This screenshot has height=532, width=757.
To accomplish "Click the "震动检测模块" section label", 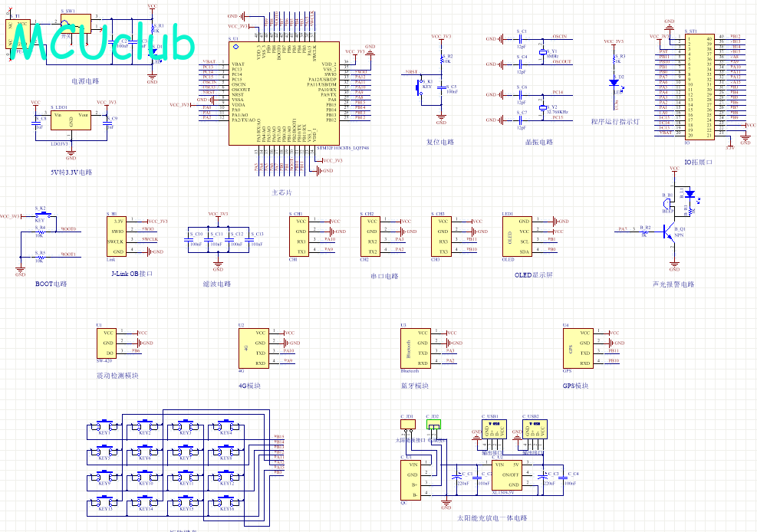I will (117, 376).
